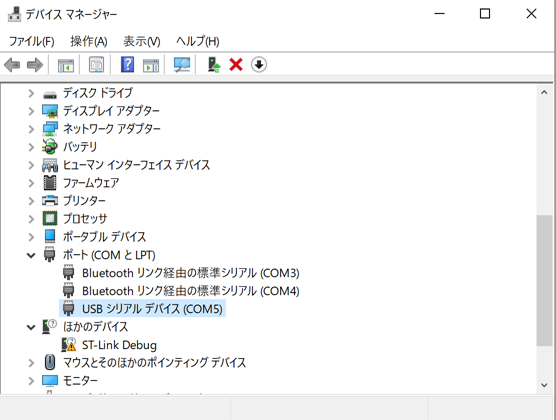Click the Forward arrow toolbar icon
Viewport: 556px width, 420px height.
[x=35, y=65]
